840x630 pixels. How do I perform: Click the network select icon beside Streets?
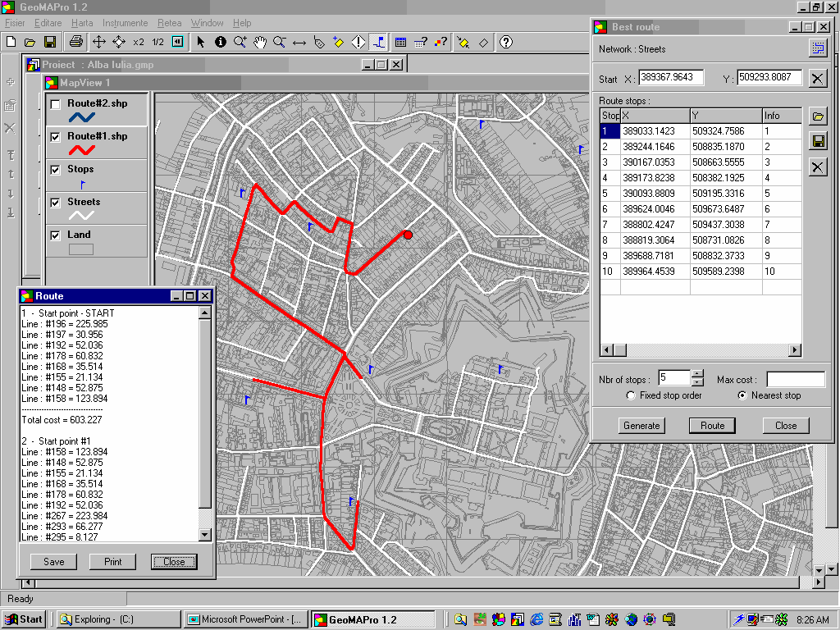(x=817, y=49)
